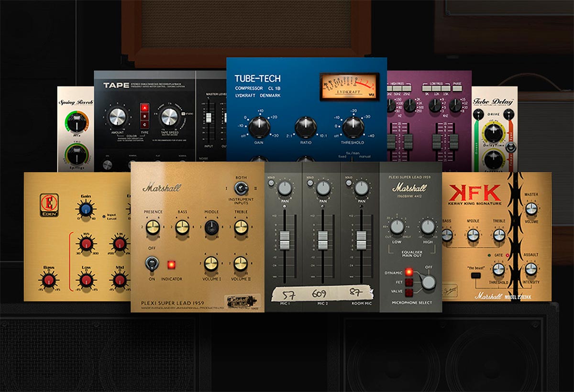Click the black Middle knob on Plexi amp
This screenshot has width=574, height=392.
pyautogui.click(x=211, y=229)
